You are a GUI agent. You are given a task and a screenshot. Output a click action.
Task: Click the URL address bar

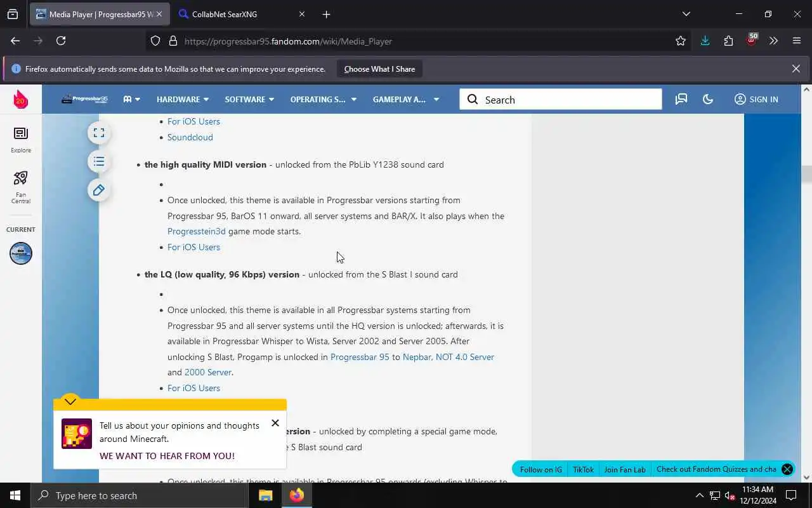pyautogui.click(x=419, y=41)
